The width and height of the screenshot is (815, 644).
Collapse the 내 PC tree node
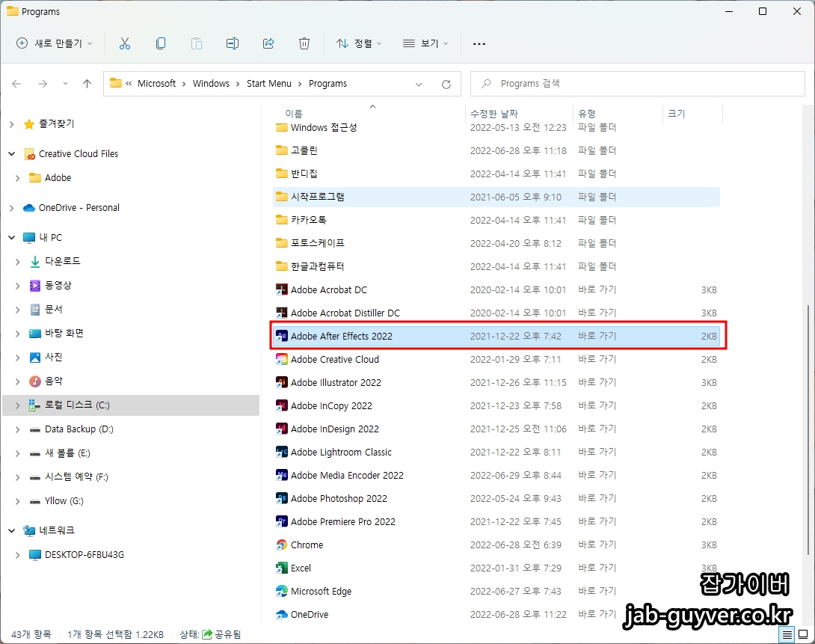(11, 238)
